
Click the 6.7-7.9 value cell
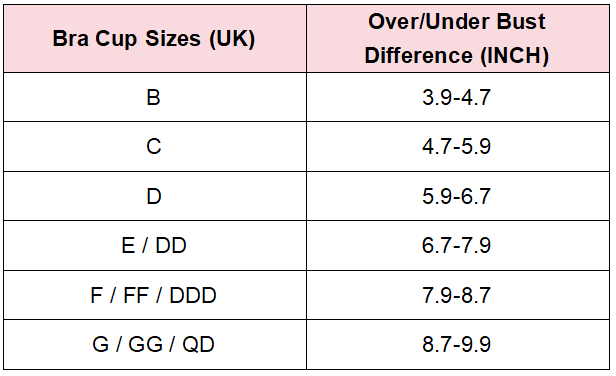pyautogui.click(x=458, y=246)
